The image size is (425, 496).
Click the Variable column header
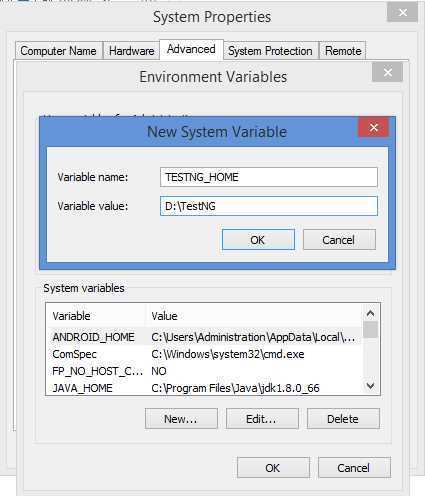(96, 316)
